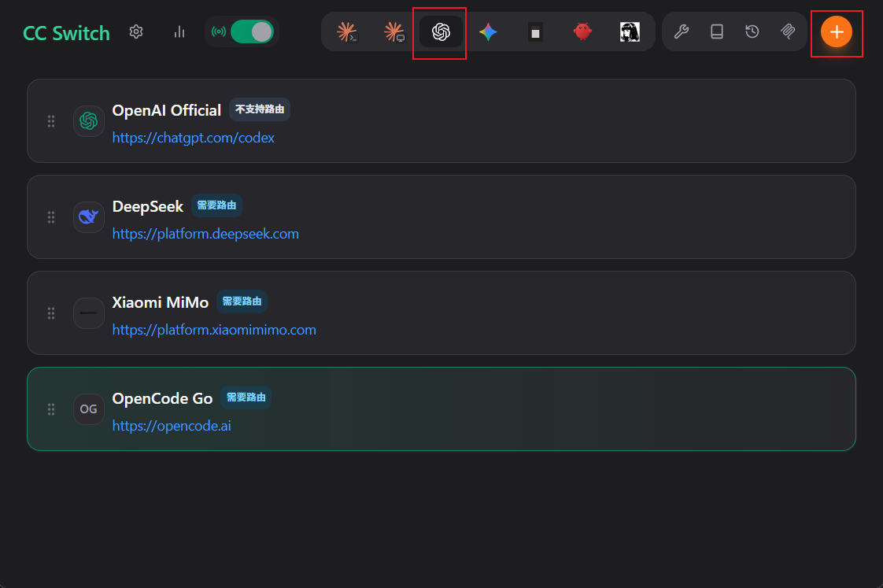Select the OpenAI Official provider name

[x=167, y=110]
